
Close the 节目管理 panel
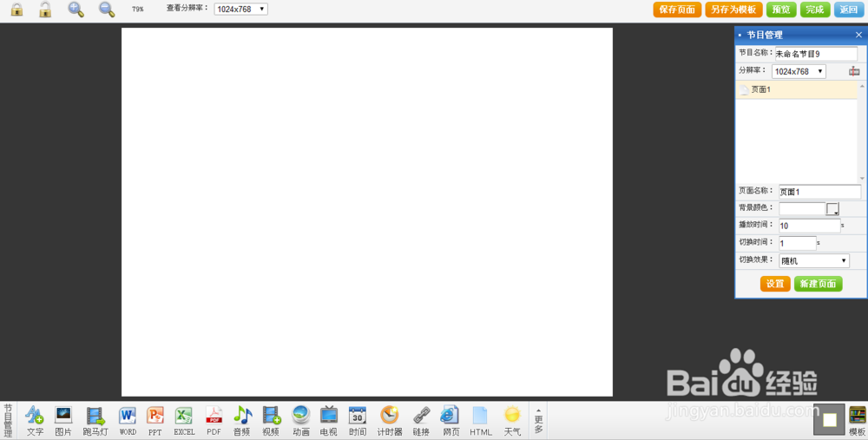pyautogui.click(x=858, y=35)
